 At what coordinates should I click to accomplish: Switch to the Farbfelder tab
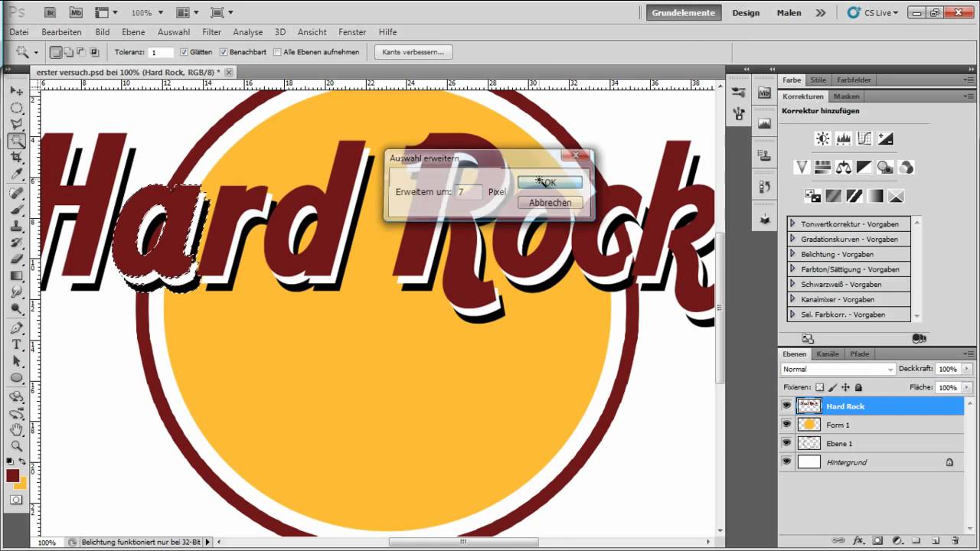point(854,80)
